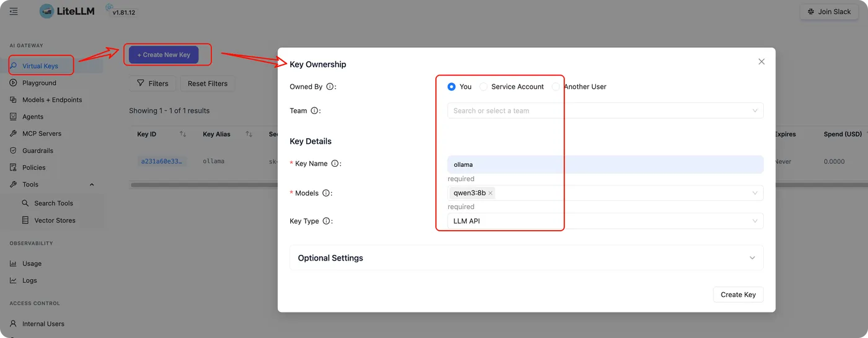Viewport: 868px width, 338px height.
Task: Expand the Optional Settings section
Action: coord(526,258)
